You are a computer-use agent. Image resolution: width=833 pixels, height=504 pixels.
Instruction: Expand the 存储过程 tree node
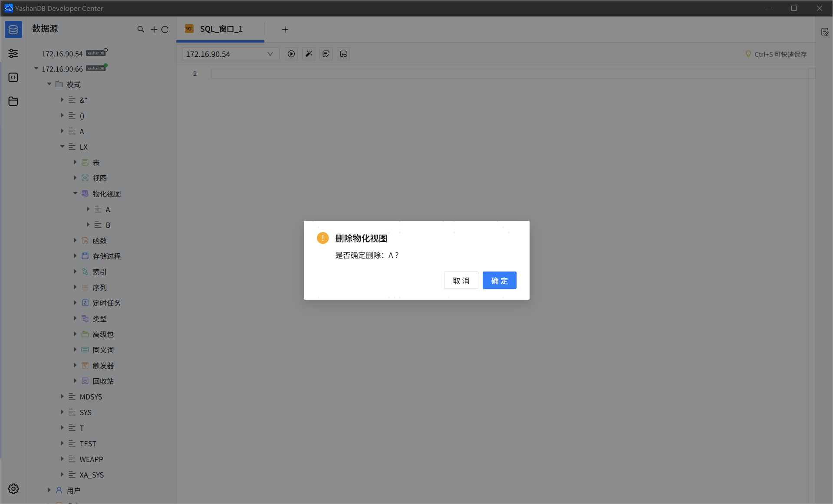coord(75,256)
